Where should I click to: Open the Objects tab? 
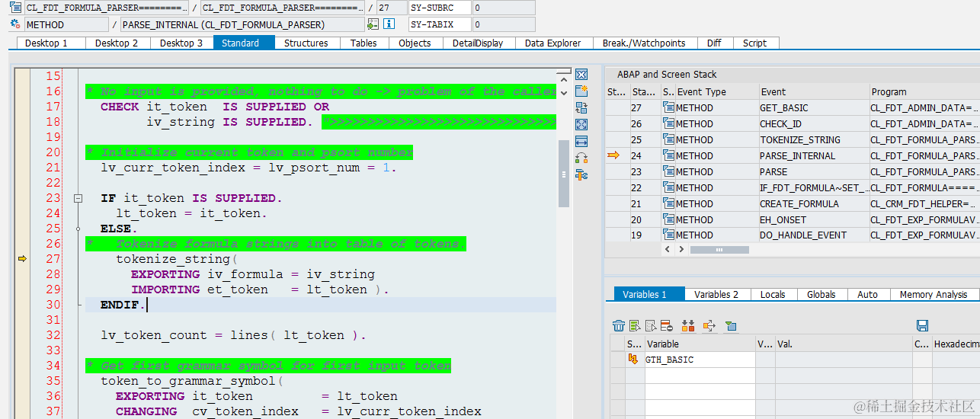click(415, 43)
